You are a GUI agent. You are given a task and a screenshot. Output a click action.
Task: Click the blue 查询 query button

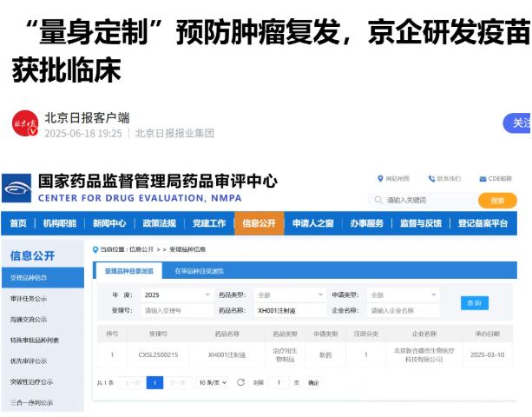[474, 302]
